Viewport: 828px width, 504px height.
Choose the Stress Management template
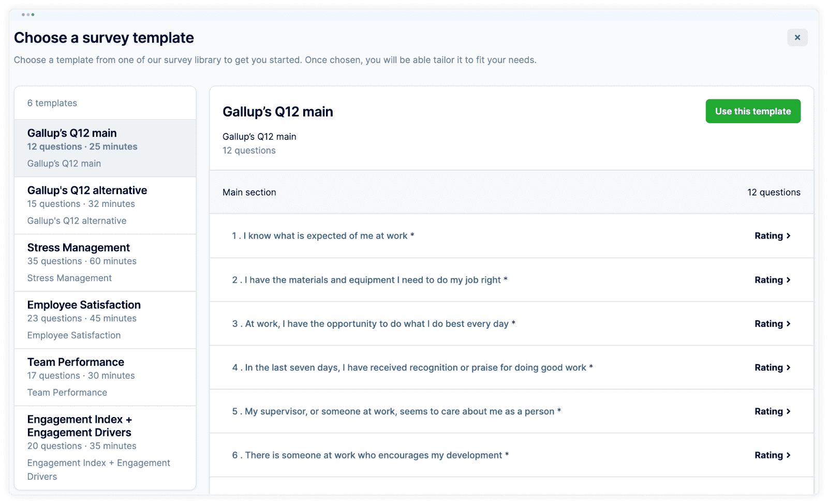(x=105, y=262)
